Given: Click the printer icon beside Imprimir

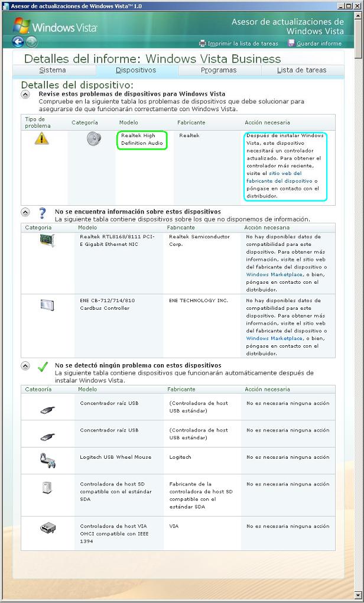Looking at the screenshot, I should pos(203,44).
